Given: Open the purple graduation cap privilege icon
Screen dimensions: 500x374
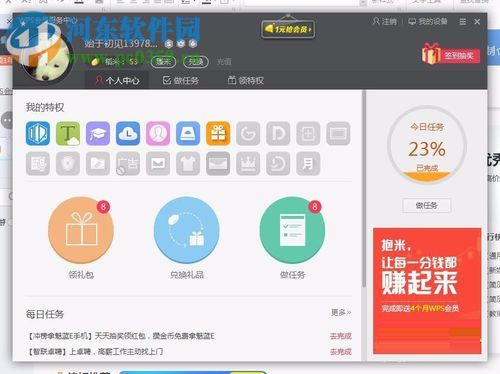Looking at the screenshot, I should 98,133.
